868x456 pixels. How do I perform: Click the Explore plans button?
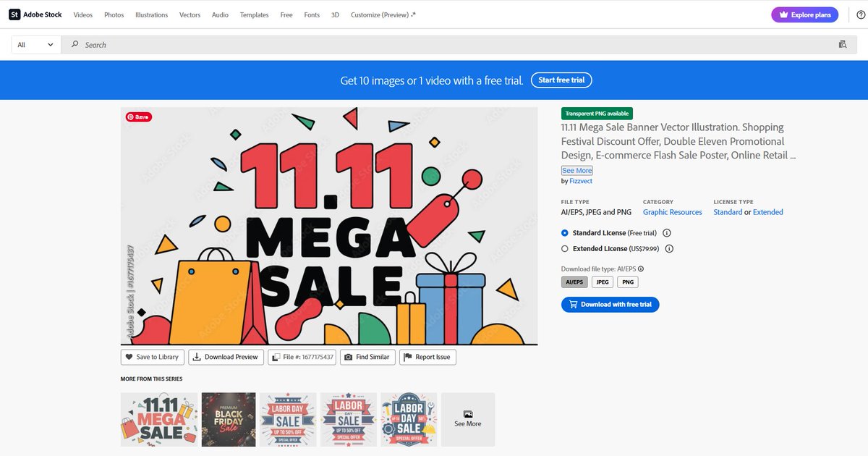pos(804,14)
